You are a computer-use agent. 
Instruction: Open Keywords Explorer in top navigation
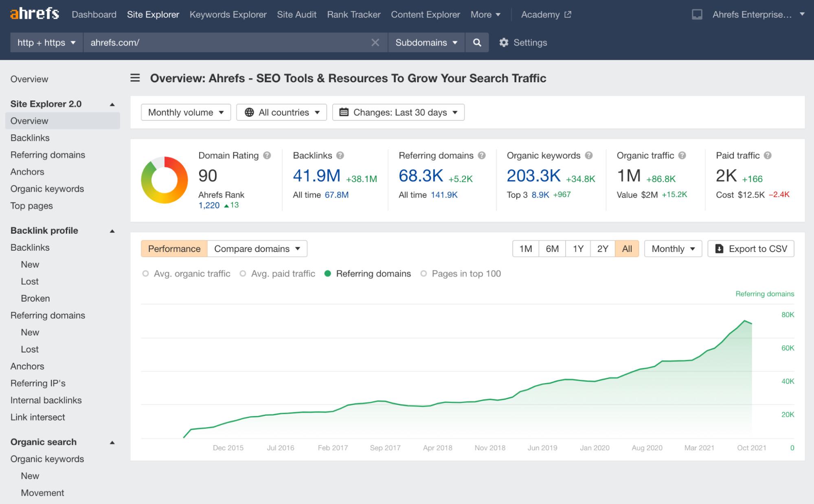coord(228,15)
